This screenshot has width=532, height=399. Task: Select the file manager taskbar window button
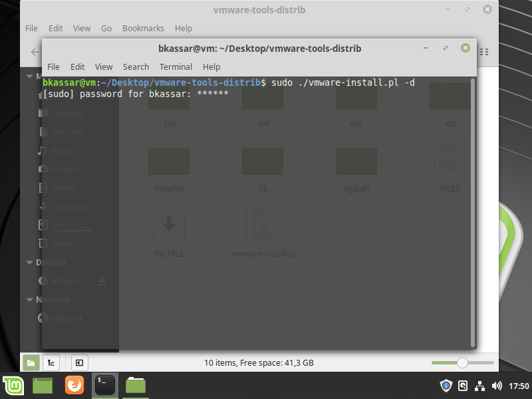tap(136, 386)
